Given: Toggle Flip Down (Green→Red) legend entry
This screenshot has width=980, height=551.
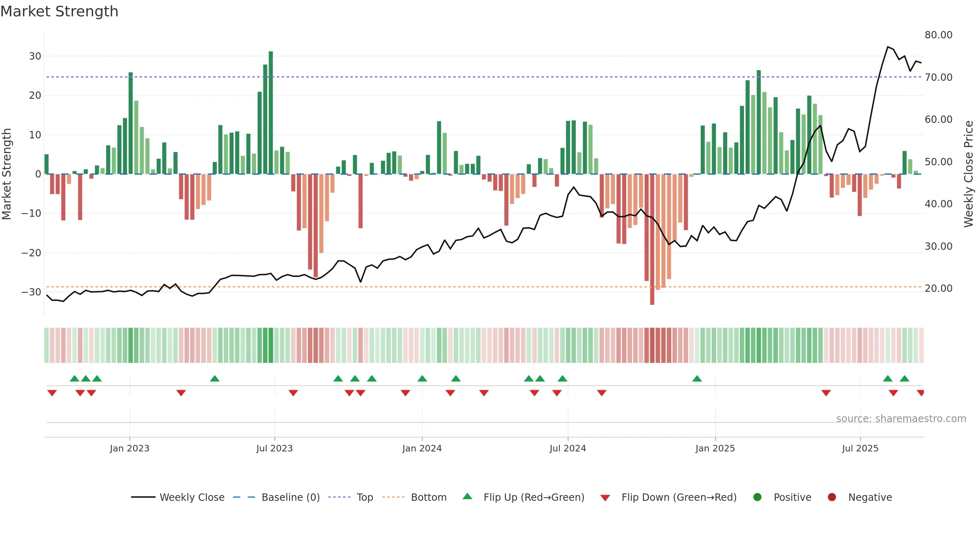Looking at the screenshot, I should click(668, 497).
